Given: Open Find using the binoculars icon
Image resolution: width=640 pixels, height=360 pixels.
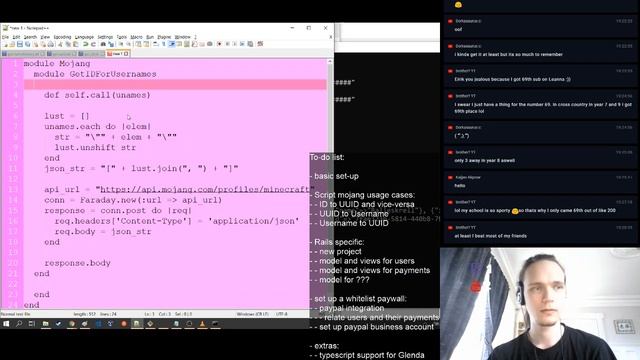Looking at the screenshot, I should click(x=103, y=44).
